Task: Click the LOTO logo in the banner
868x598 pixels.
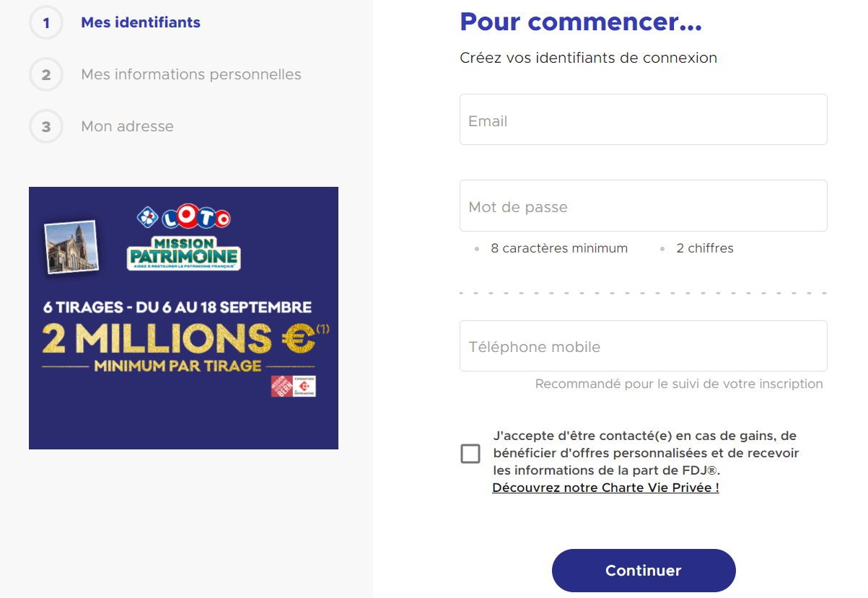Action: (184, 217)
